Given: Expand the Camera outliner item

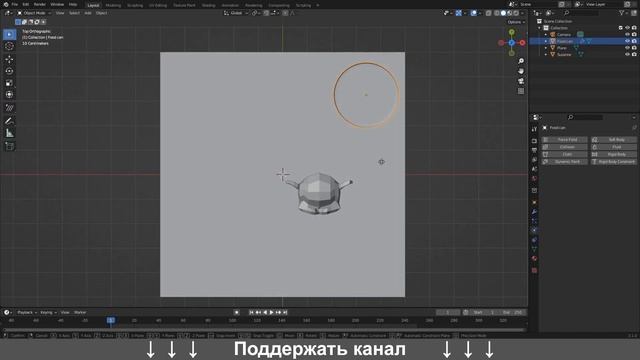Looking at the screenshot, I should pyautogui.click(x=546, y=35).
